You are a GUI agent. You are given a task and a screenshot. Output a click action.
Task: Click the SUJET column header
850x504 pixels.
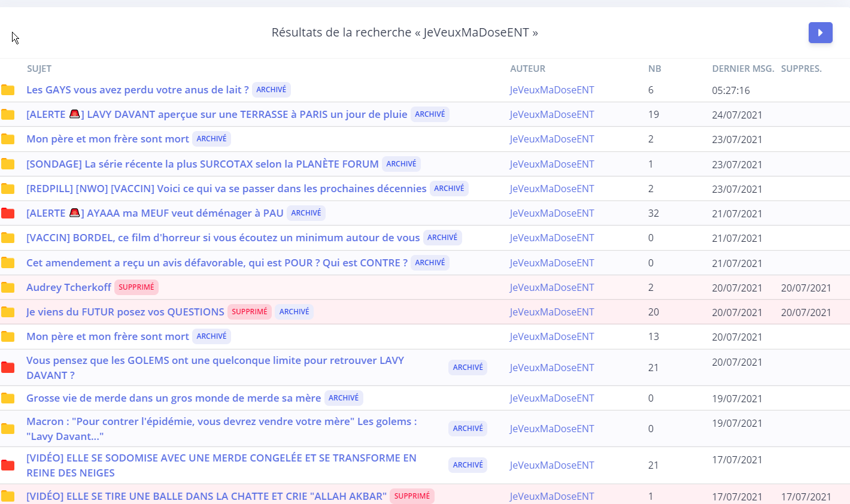pyautogui.click(x=39, y=69)
